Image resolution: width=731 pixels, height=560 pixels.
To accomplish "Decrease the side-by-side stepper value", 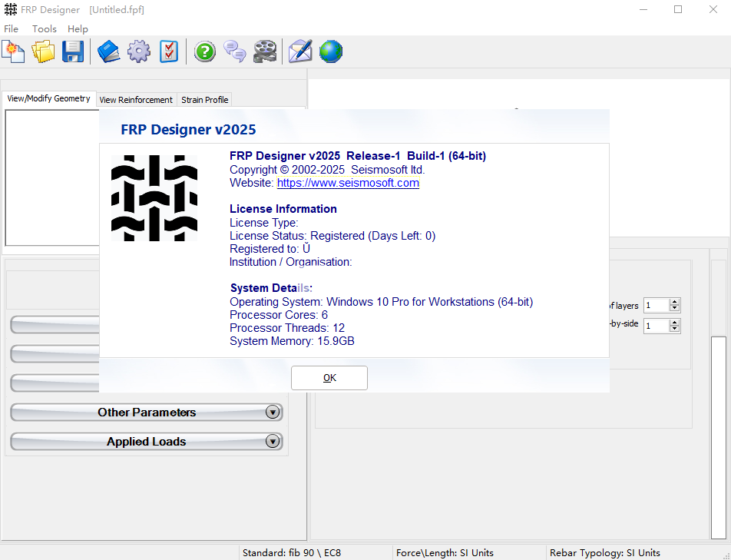I will point(675,330).
